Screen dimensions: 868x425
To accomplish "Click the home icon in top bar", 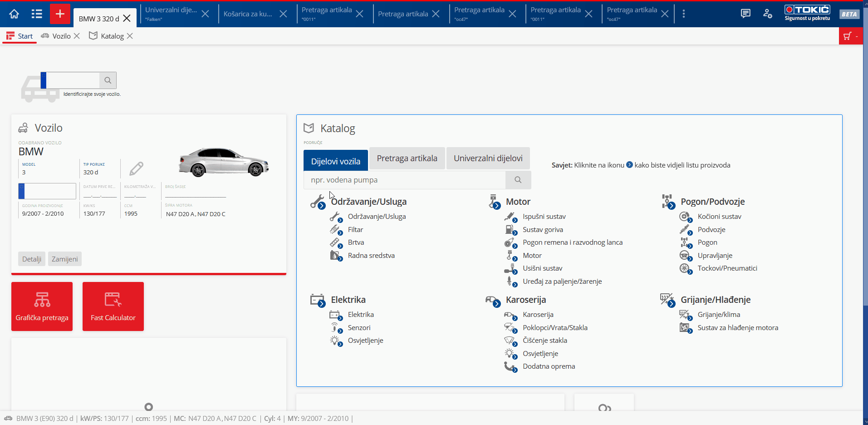I will tap(14, 14).
